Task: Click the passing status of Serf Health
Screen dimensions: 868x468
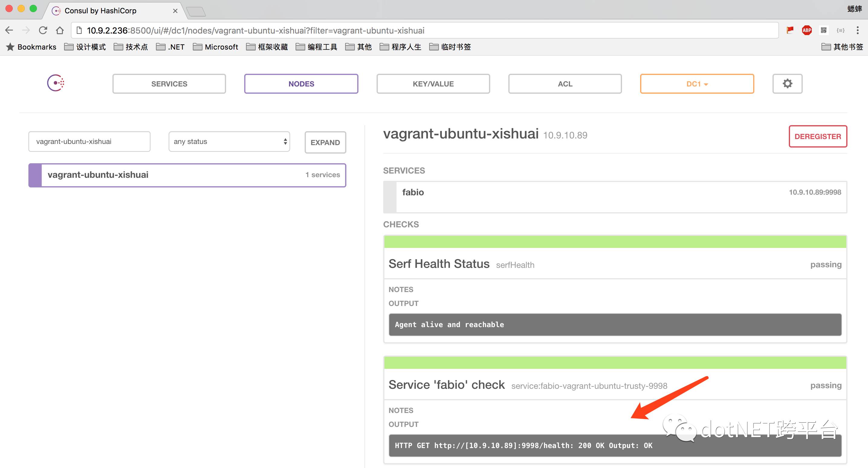Action: click(826, 264)
